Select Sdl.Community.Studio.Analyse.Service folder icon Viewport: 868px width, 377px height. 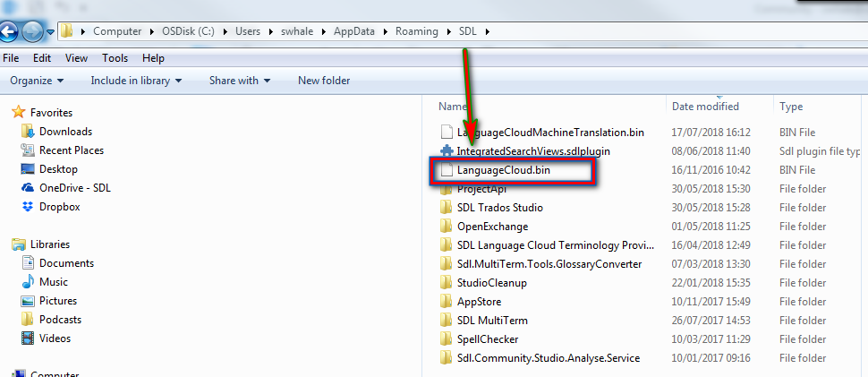point(447,358)
